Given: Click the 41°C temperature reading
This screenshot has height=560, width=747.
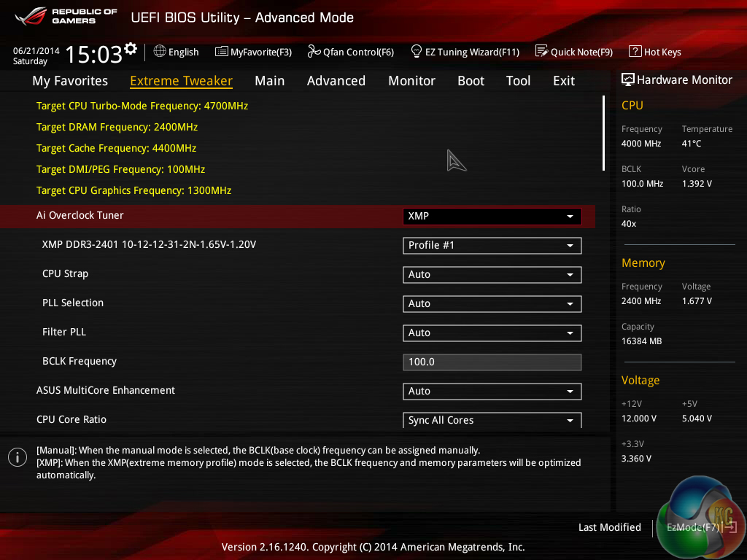Looking at the screenshot, I should [692, 144].
